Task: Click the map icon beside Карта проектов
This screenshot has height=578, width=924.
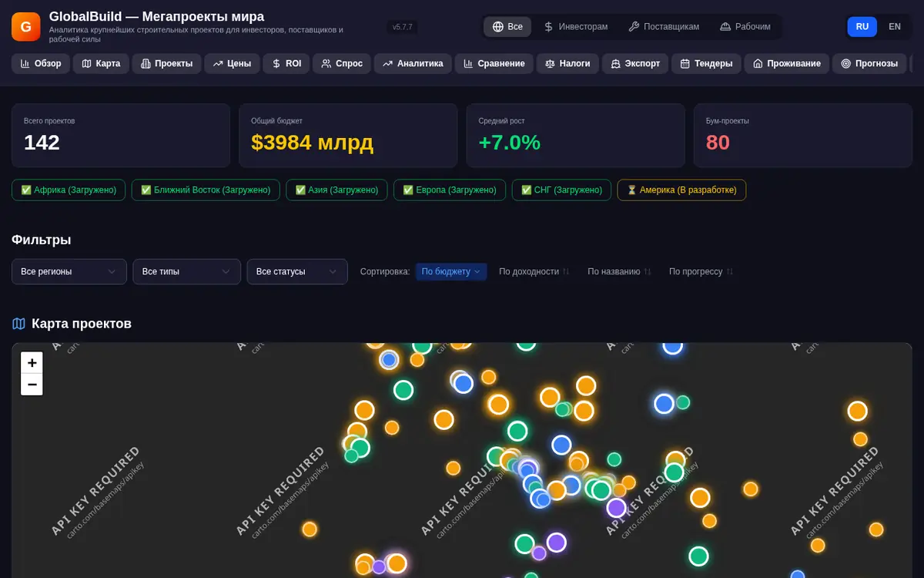Action: pos(18,324)
